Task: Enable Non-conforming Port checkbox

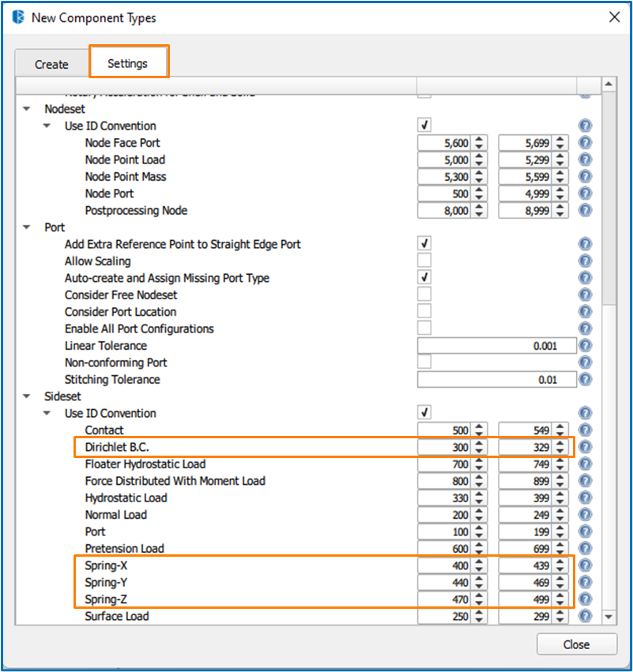Action: 424,362
